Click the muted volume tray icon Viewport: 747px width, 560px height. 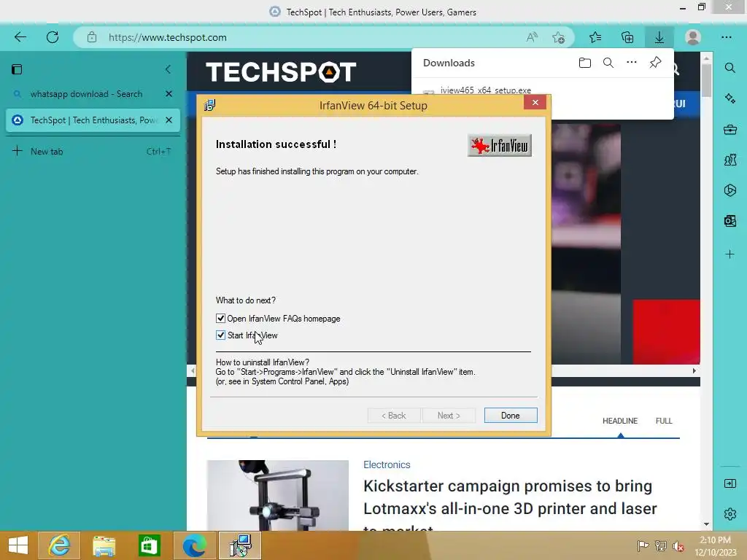click(678, 546)
